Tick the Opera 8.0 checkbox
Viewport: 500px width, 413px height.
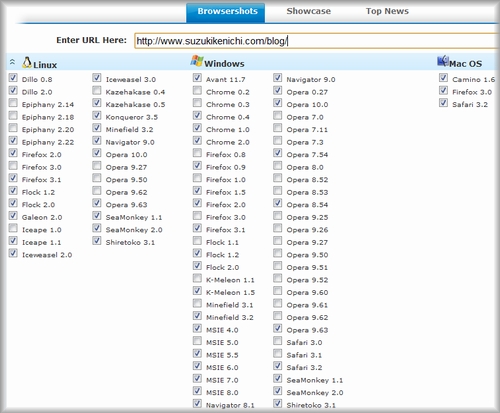[278, 166]
